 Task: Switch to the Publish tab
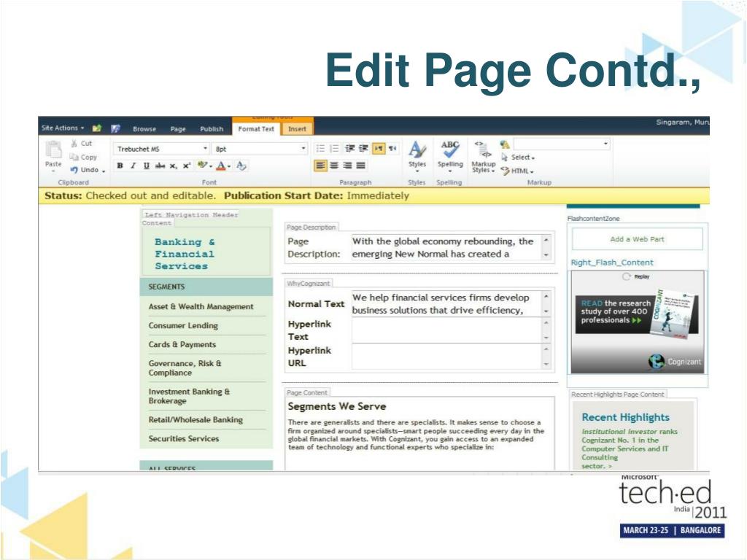[x=212, y=128]
